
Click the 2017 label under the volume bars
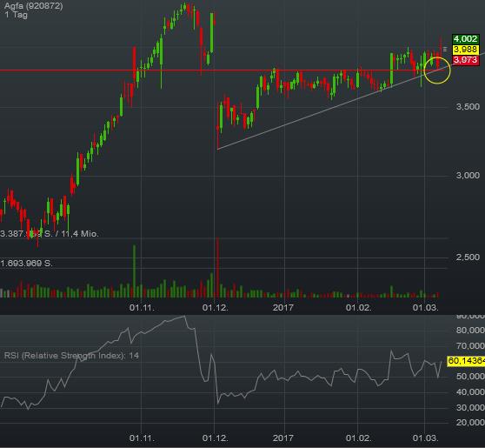(x=283, y=308)
